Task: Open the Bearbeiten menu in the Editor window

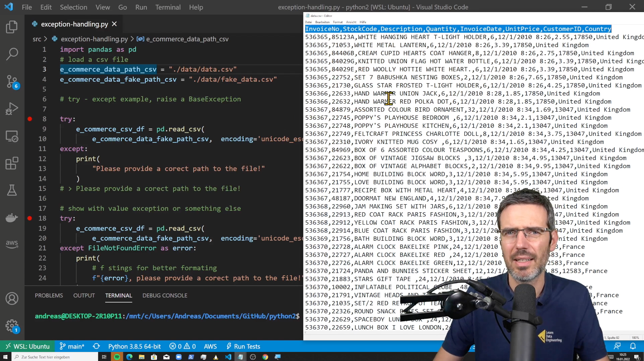Action: point(322,22)
